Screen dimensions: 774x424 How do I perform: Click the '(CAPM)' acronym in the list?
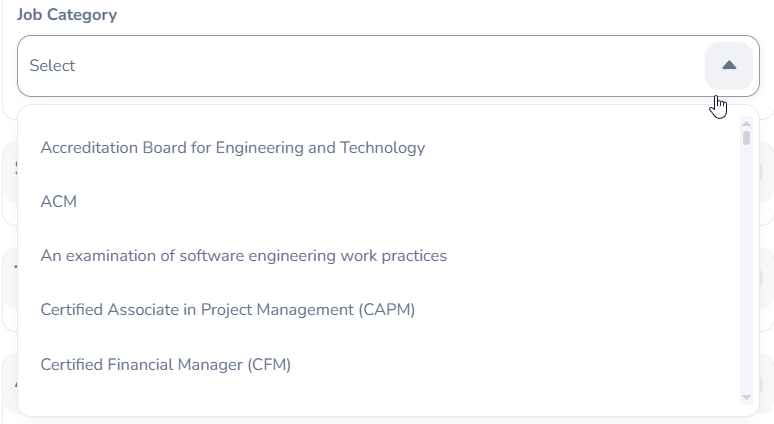click(x=386, y=310)
